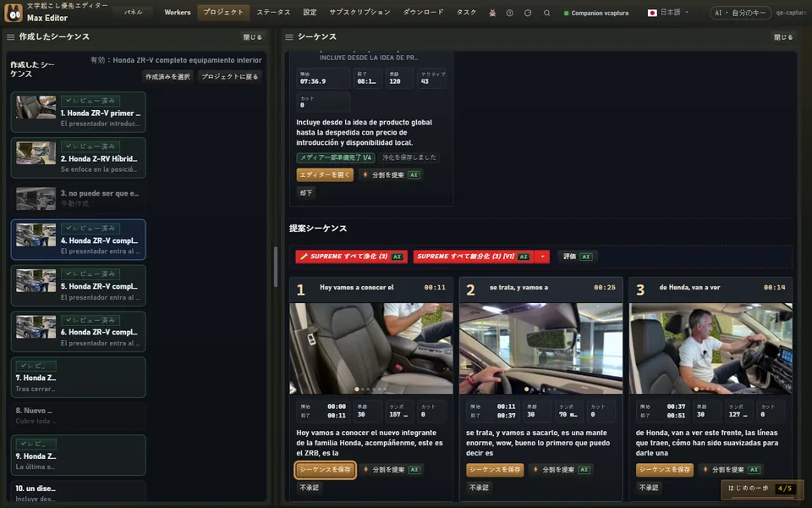Image resolution: width=812 pixels, height=508 pixels.
Task: Click the 00:25 duration on card 2
Action: 604,287
